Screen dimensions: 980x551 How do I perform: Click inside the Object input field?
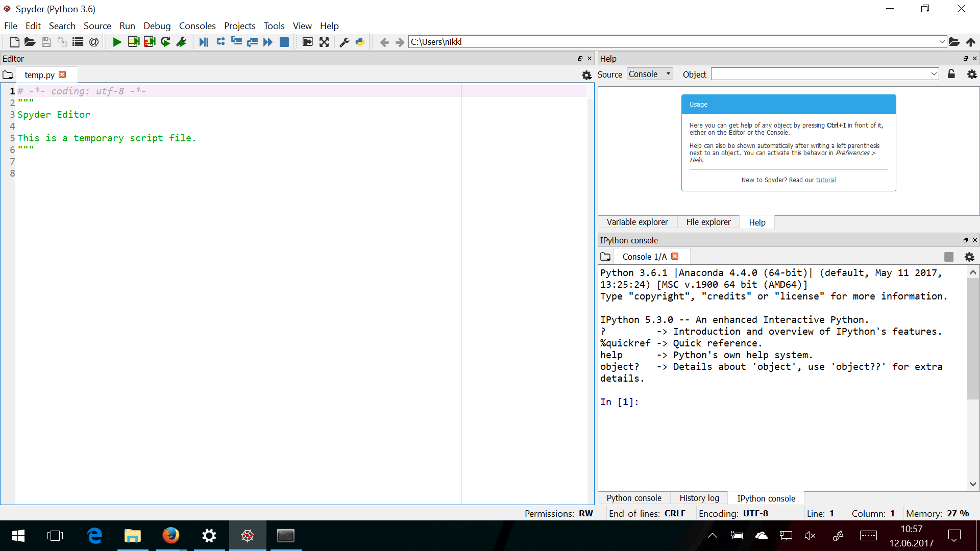point(821,74)
